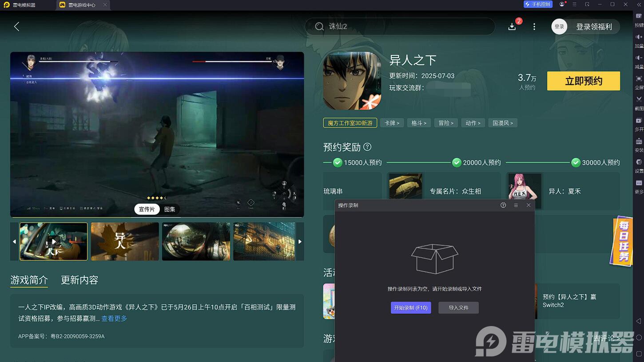Click the 去评论 link
The height and width of the screenshot is (362, 644).
[x=607, y=338]
